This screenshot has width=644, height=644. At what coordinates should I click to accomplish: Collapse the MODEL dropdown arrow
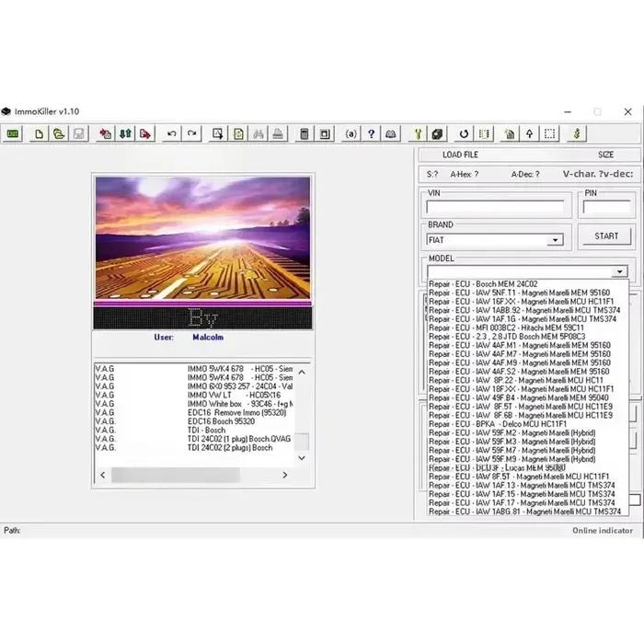[619, 271]
